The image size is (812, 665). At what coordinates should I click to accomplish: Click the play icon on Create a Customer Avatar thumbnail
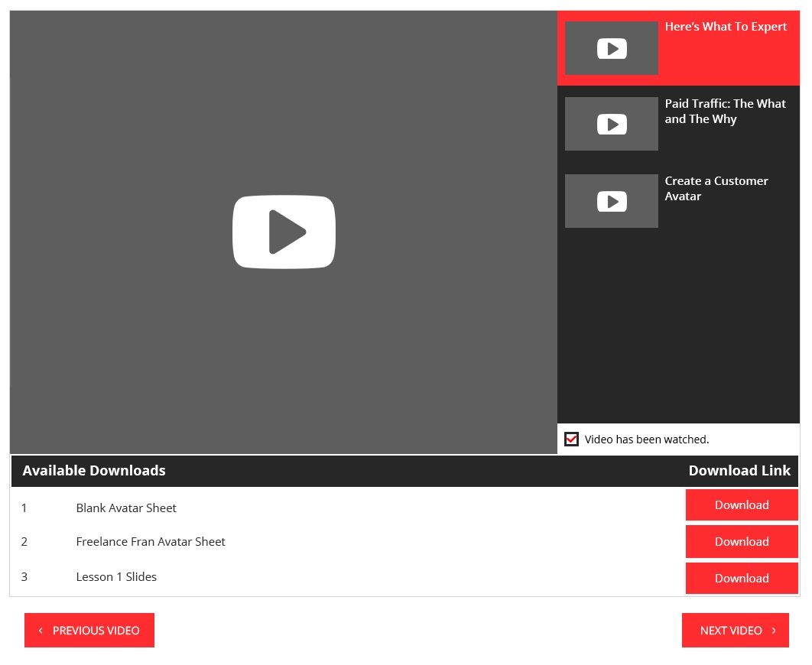(x=611, y=200)
